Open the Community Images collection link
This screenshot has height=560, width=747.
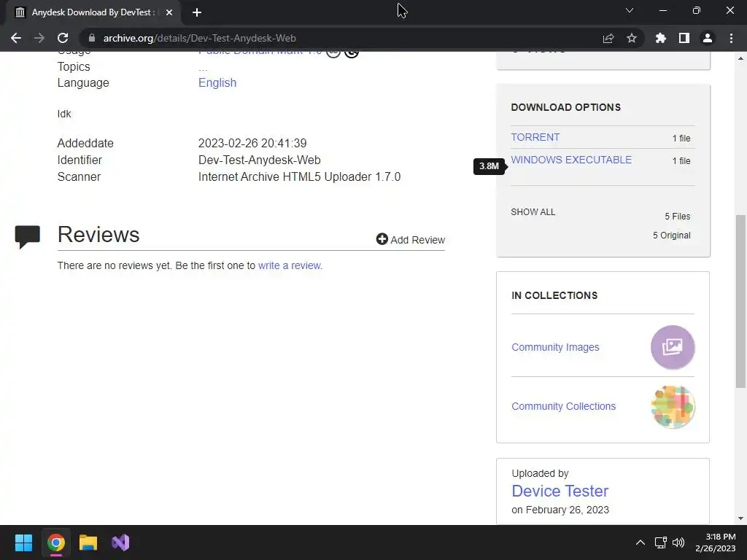click(555, 347)
